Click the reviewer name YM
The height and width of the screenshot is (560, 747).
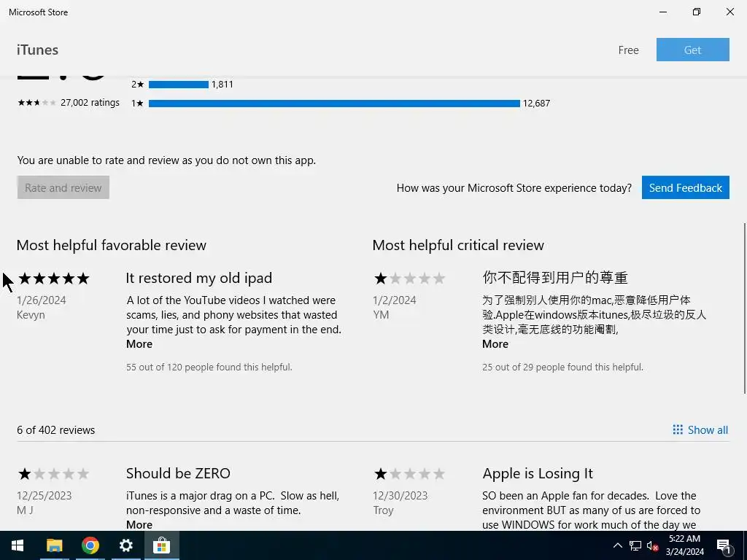tap(381, 315)
